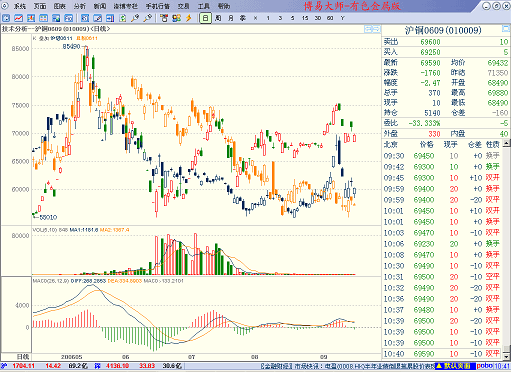Click the colorful people/group toolbar icon
This screenshot has width=511, height=372.
[176, 18]
